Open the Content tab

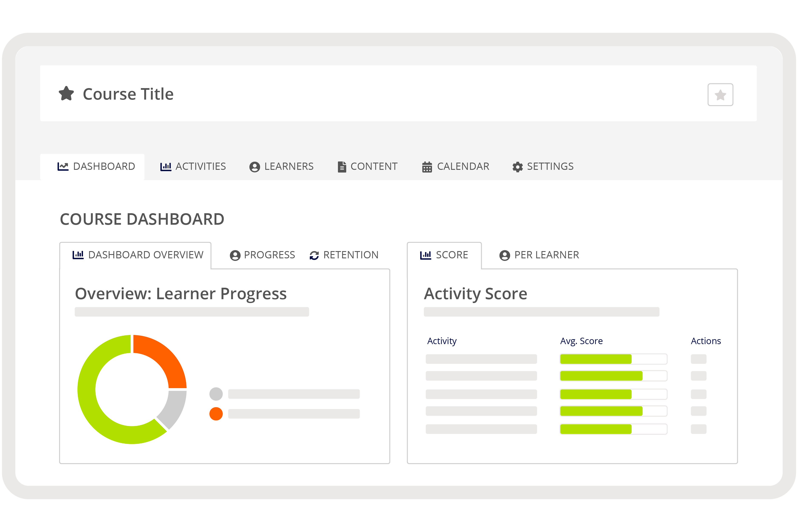point(368,167)
